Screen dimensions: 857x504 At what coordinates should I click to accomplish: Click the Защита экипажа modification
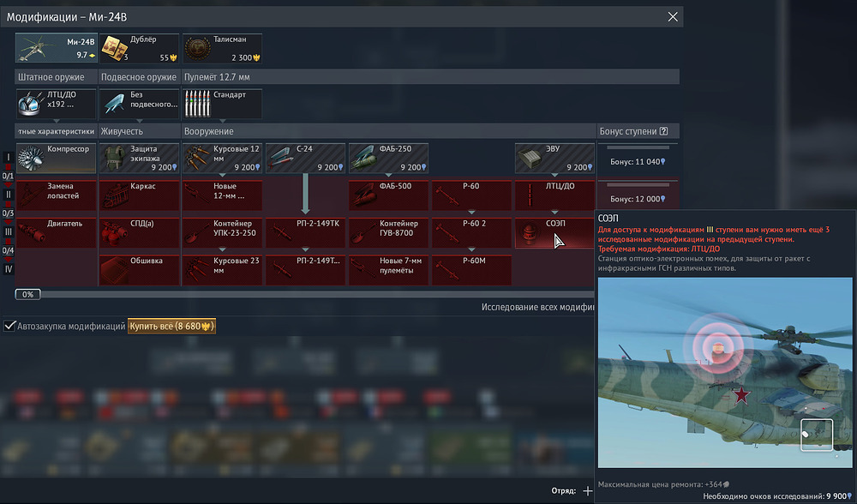[x=138, y=159]
